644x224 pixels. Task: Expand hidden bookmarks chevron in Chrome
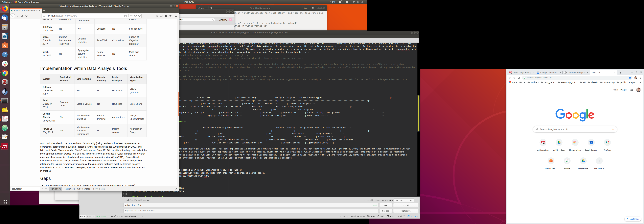(640, 82)
